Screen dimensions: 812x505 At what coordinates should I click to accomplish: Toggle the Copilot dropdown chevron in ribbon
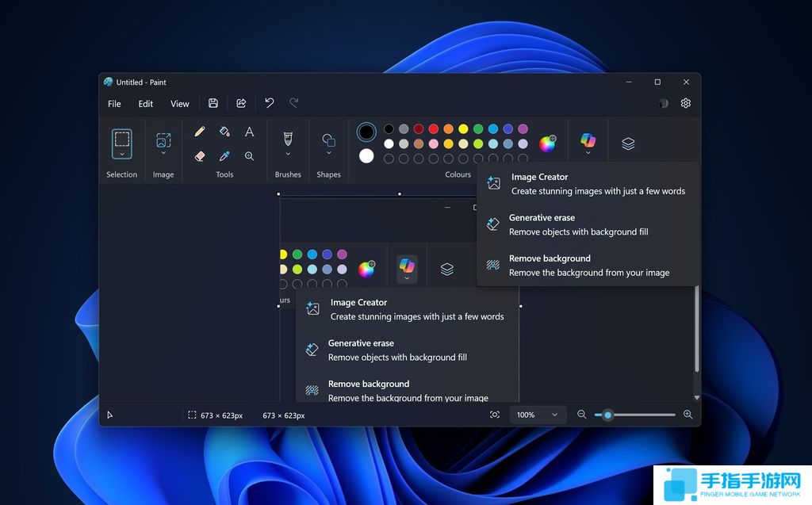pyautogui.click(x=588, y=153)
